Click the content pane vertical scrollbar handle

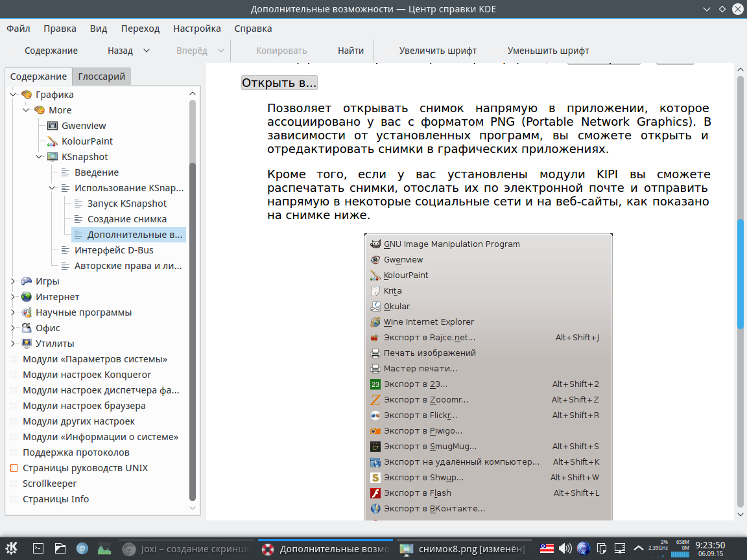point(741,275)
